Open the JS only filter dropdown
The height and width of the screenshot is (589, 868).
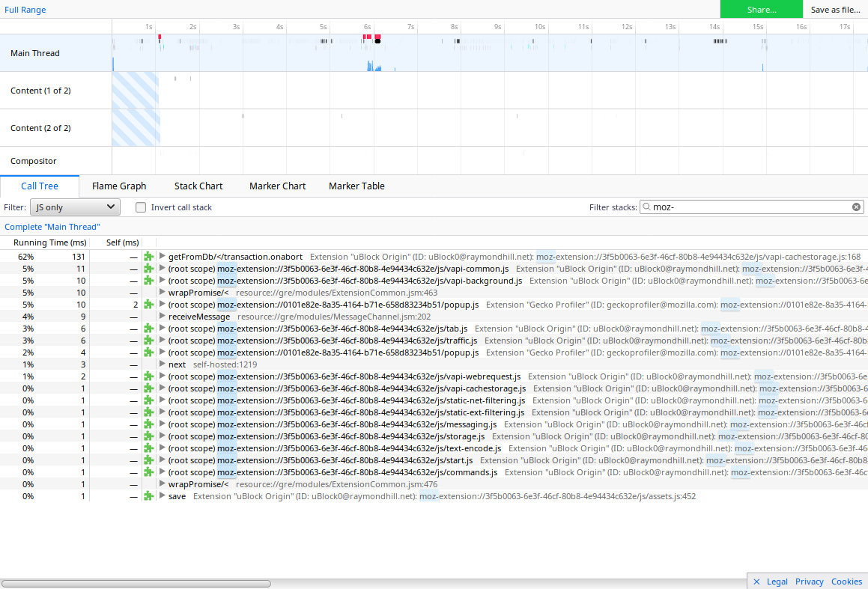75,207
